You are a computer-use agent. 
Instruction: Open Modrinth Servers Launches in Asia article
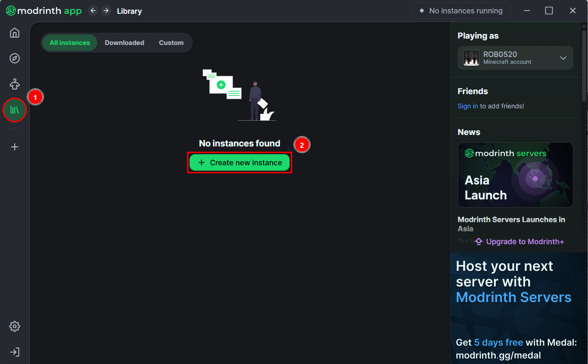(x=511, y=224)
